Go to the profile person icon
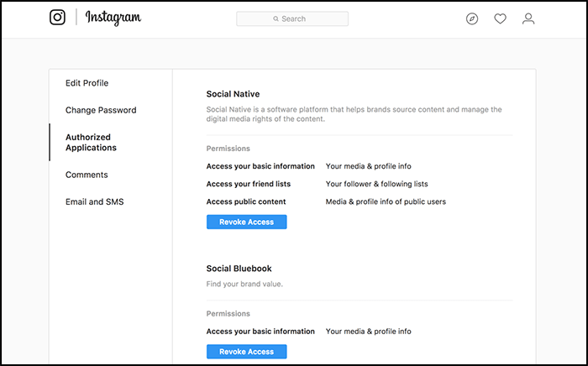The image size is (588, 366). (528, 18)
